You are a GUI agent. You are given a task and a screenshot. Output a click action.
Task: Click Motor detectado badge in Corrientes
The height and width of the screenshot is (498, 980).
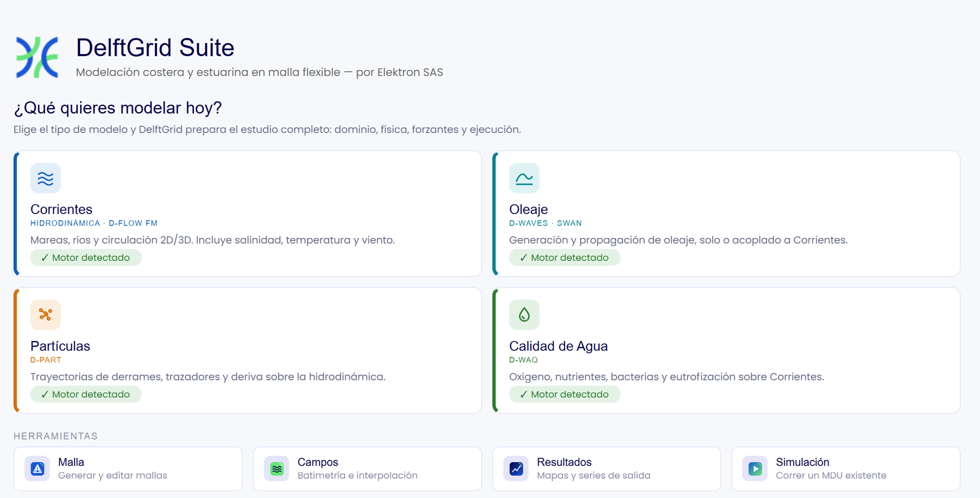pos(86,258)
